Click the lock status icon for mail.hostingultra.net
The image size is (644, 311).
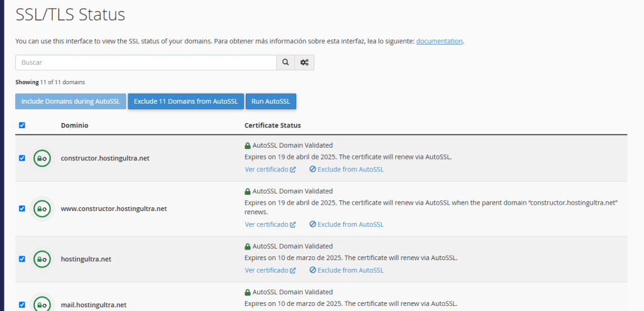click(42, 303)
